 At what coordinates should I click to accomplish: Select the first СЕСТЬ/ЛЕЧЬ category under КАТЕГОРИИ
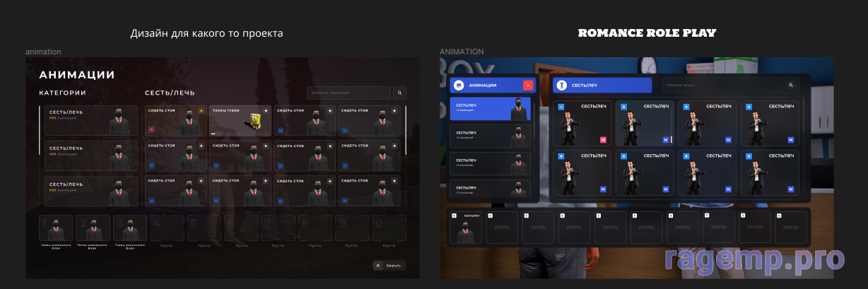(x=91, y=121)
